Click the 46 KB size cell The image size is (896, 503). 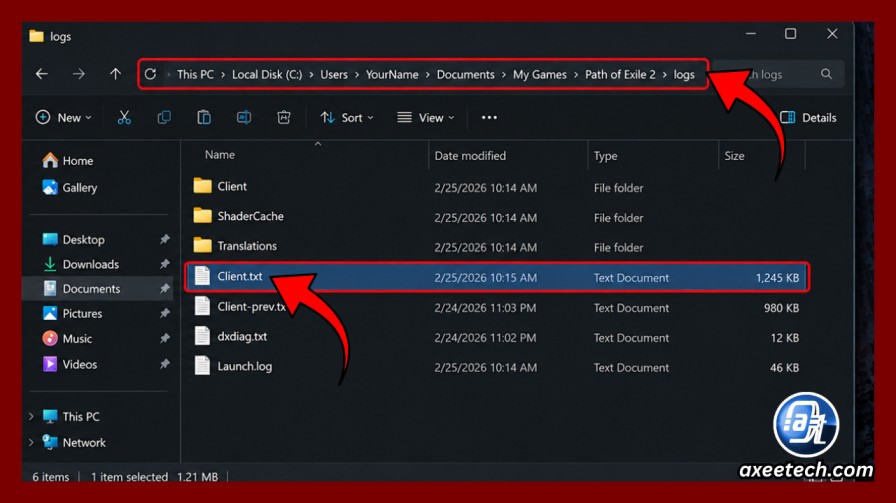click(784, 368)
